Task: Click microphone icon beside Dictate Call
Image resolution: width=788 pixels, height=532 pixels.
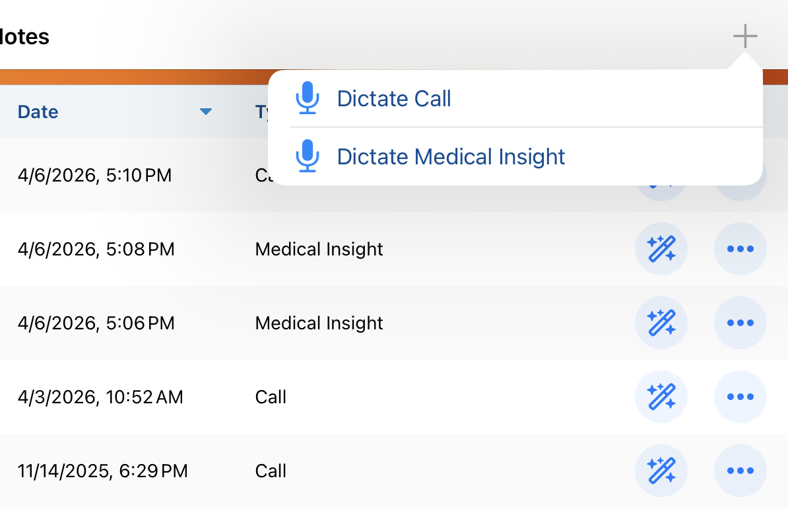Action: coord(308,99)
